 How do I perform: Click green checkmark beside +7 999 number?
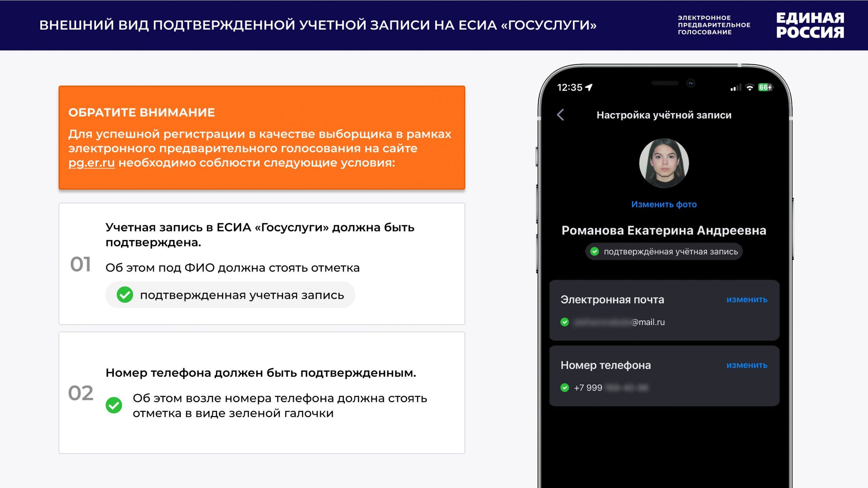(565, 387)
